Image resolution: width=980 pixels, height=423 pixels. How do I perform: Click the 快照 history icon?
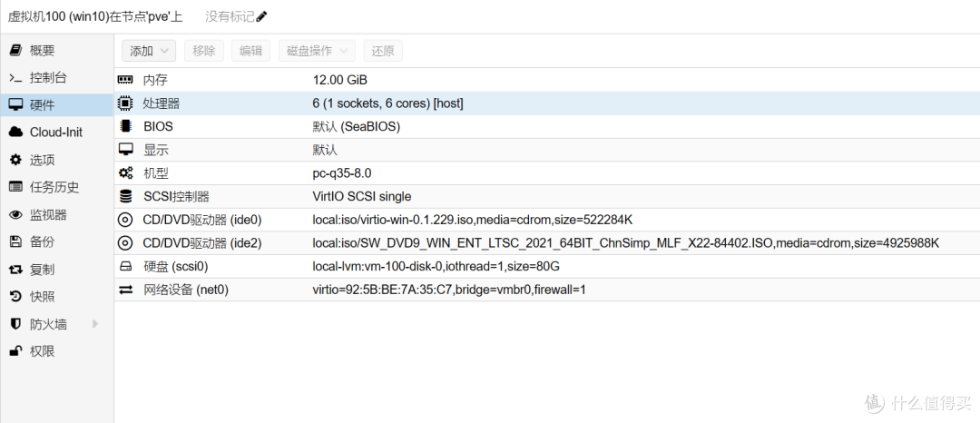click(x=15, y=297)
